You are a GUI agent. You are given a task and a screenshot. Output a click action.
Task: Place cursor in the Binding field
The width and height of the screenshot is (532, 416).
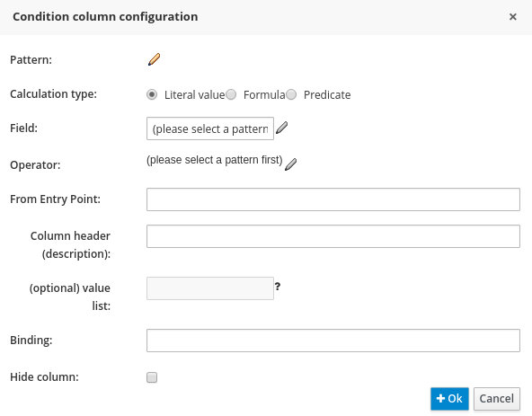[x=333, y=341]
